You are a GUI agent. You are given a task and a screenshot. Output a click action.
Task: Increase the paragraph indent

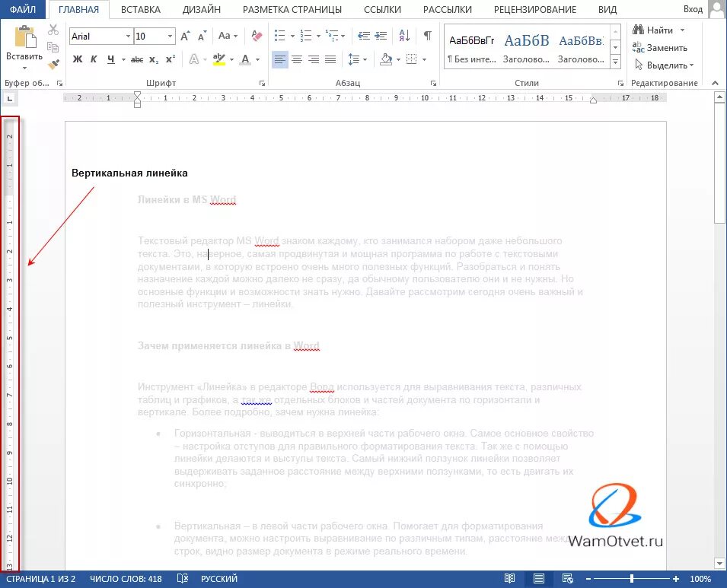tap(381, 36)
